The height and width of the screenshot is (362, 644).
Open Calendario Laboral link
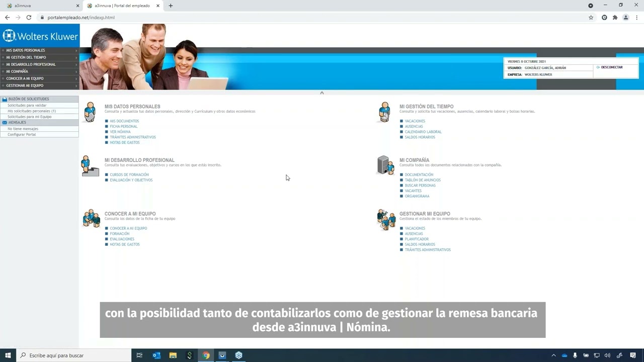[423, 132]
